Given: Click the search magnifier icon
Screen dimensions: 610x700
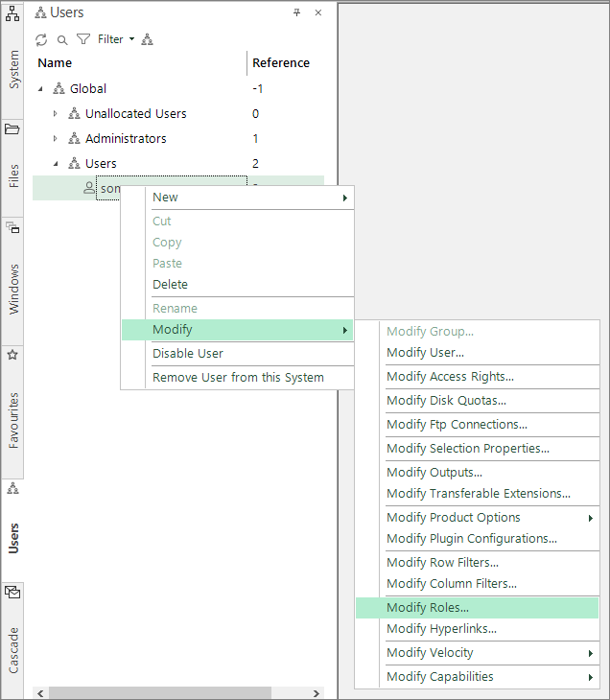Looking at the screenshot, I should pos(62,40).
